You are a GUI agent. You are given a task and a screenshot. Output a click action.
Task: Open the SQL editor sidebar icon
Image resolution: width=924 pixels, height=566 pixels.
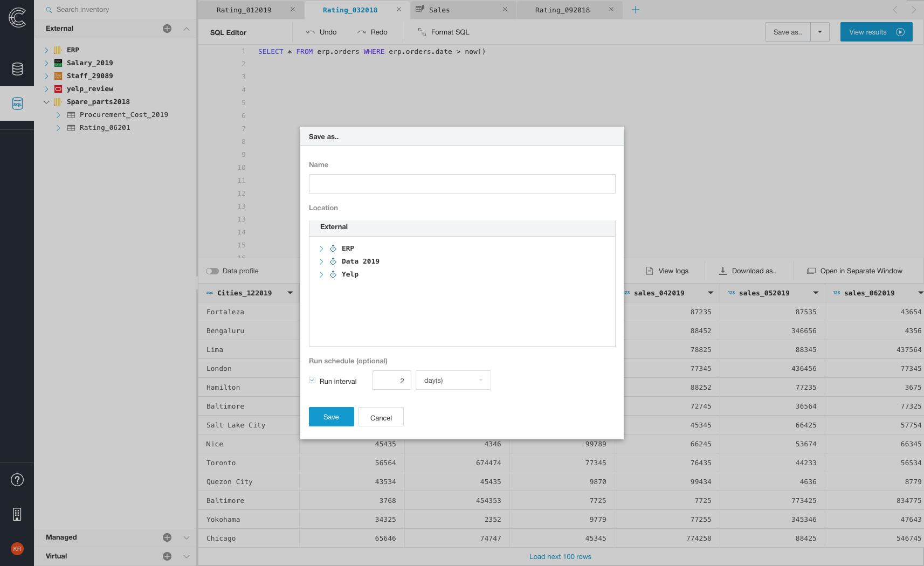(17, 103)
